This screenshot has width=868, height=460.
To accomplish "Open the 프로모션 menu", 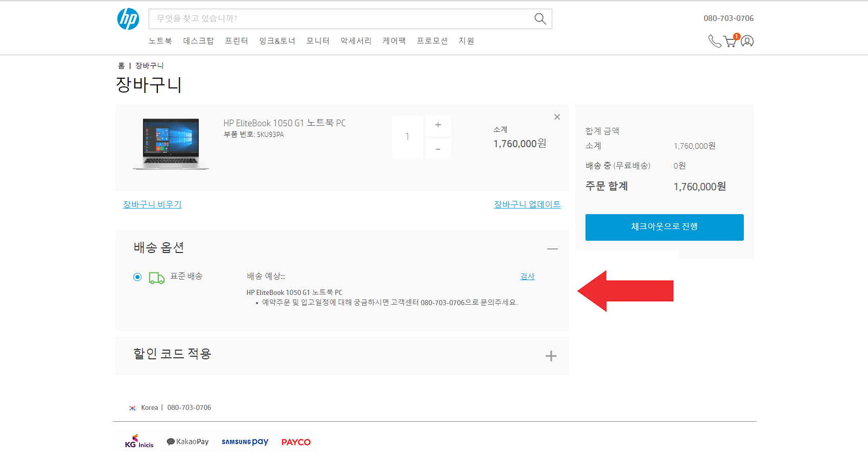I will [x=432, y=41].
